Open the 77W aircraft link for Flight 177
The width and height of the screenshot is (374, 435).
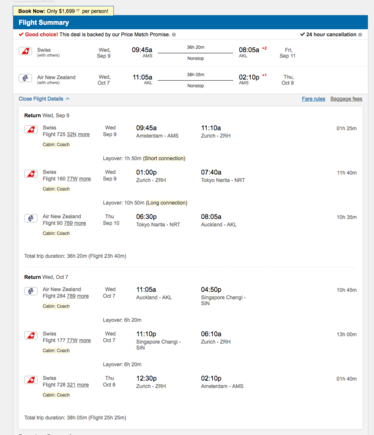[x=72, y=340]
